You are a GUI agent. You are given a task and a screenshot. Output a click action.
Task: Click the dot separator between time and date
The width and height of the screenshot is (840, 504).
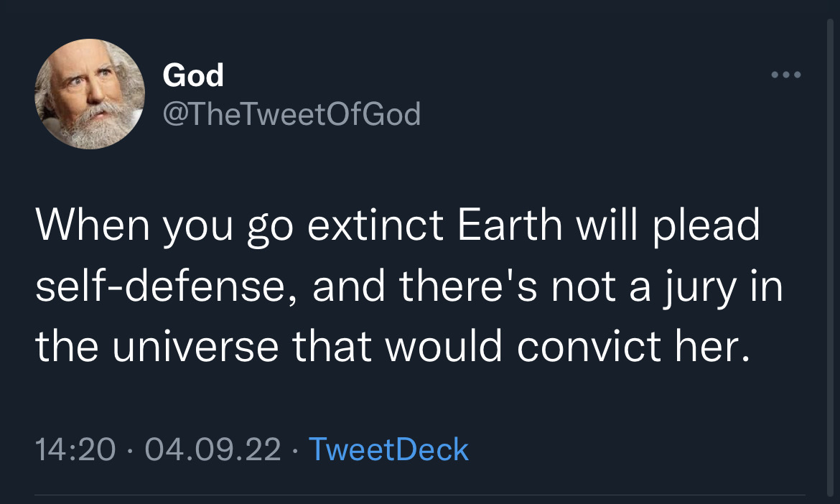click(130, 450)
